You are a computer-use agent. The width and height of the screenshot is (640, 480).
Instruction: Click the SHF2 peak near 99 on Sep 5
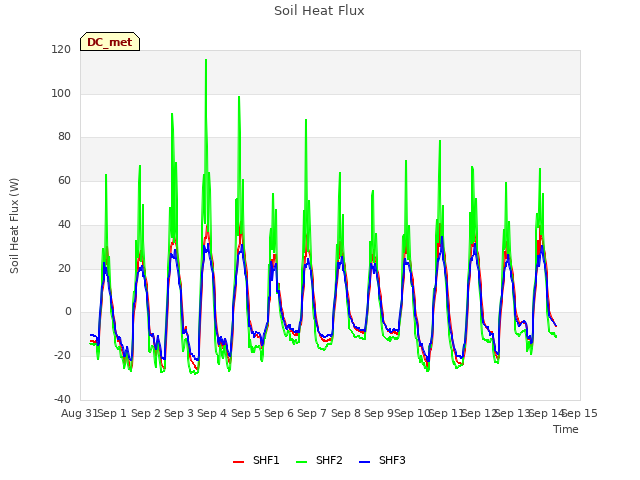(239, 97)
